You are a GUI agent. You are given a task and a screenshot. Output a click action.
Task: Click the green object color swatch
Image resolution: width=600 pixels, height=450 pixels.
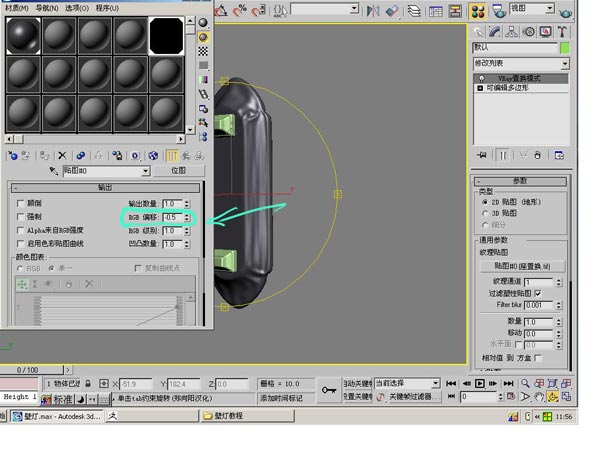[x=565, y=47]
